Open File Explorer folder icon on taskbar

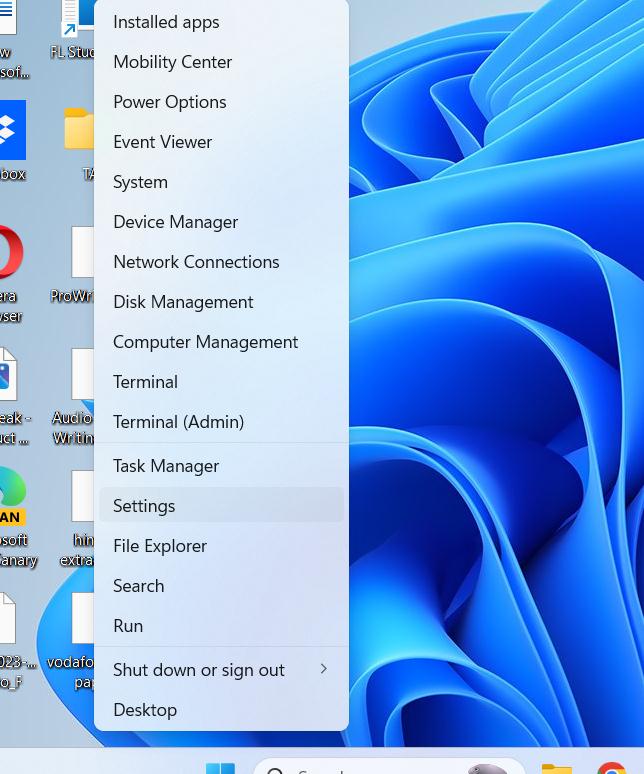click(x=556, y=769)
